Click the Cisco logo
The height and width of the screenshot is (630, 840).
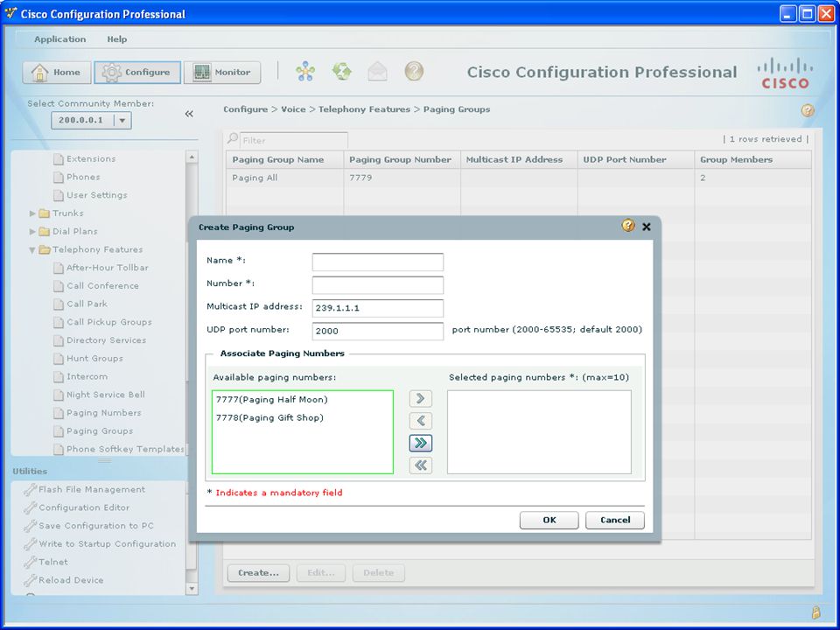[785, 73]
